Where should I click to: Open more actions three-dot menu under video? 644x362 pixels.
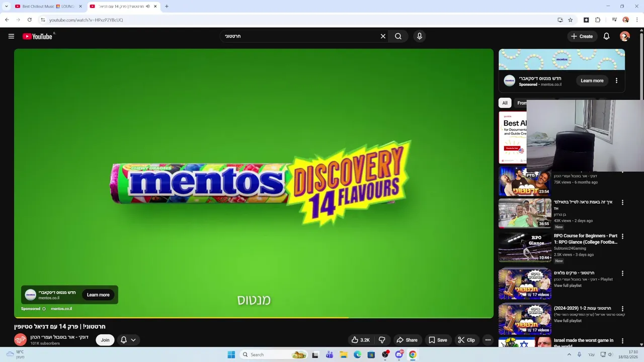pyautogui.click(x=488, y=340)
